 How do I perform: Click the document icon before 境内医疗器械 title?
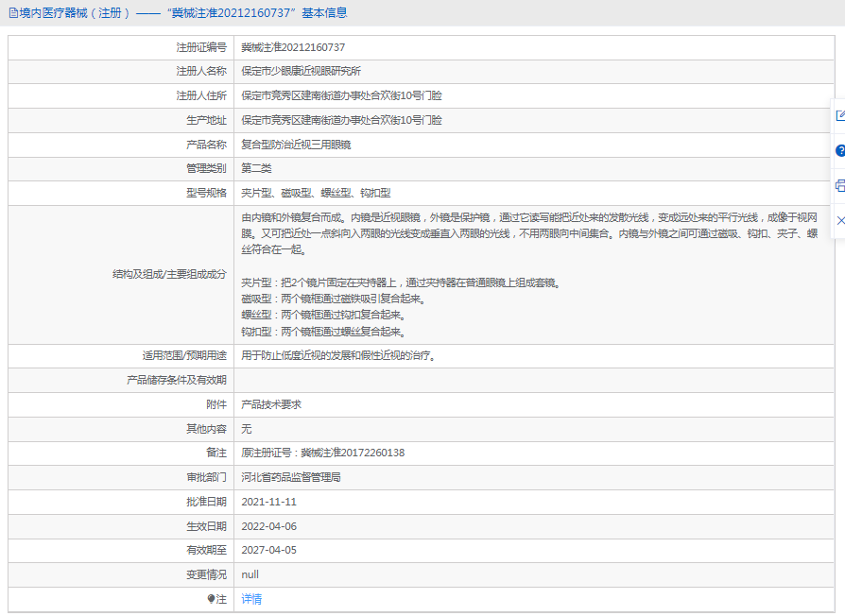tap(12, 13)
